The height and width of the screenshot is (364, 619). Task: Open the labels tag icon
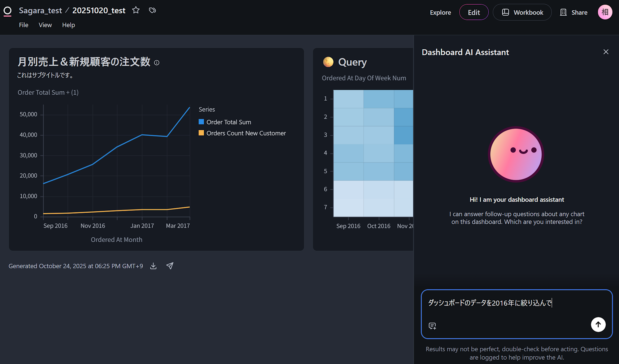pos(152,10)
